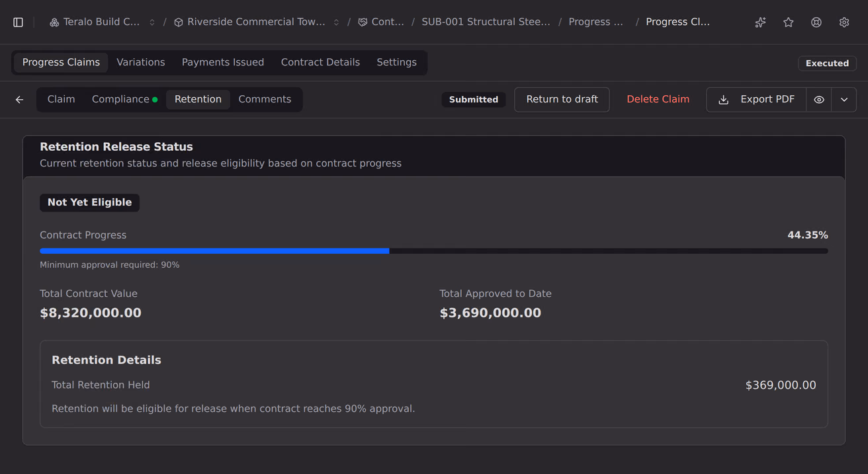The width and height of the screenshot is (868, 474).
Task: Click the Executed contract badge
Action: 827,63
